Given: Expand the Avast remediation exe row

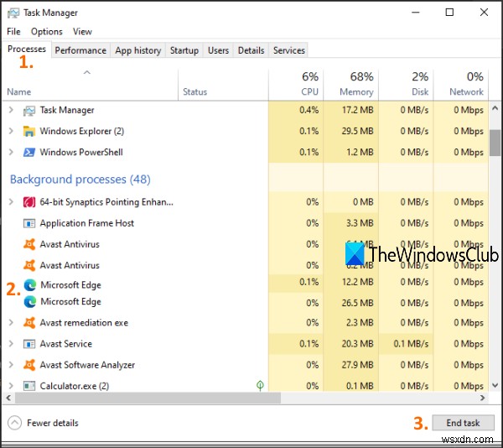Looking at the screenshot, I should 11,322.
